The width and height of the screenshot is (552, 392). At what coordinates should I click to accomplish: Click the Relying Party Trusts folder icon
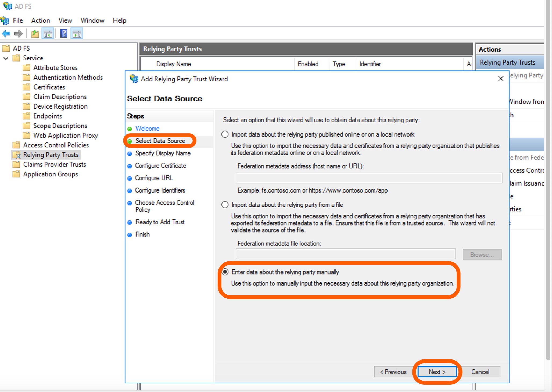click(x=16, y=155)
